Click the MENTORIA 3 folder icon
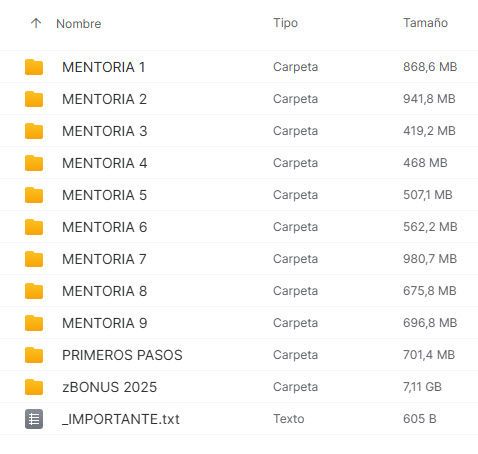The width and height of the screenshot is (478, 454). coord(34,131)
